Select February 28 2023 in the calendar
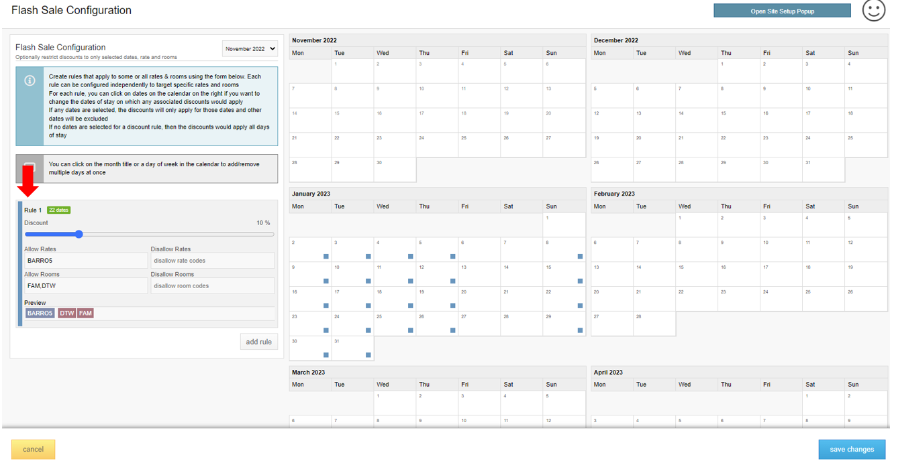Screen dimensions: 898x464 click(655, 323)
